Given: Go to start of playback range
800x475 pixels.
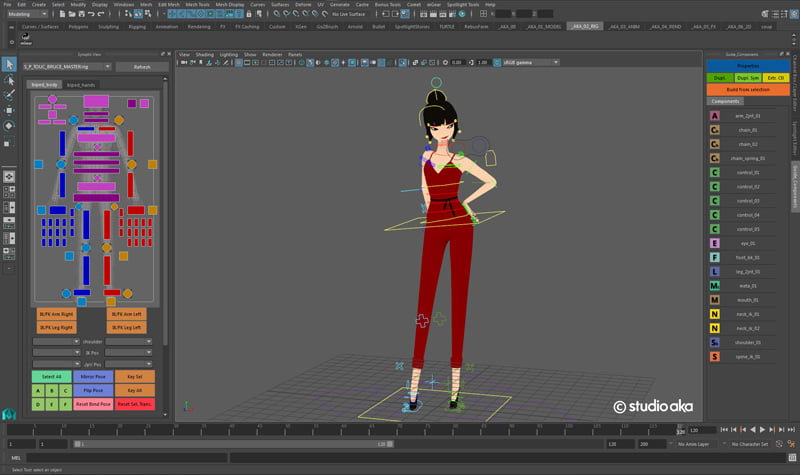Looking at the screenshot, I should (x=723, y=430).
